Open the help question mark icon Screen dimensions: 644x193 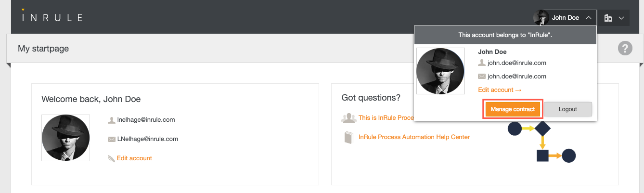coord(625,48)
